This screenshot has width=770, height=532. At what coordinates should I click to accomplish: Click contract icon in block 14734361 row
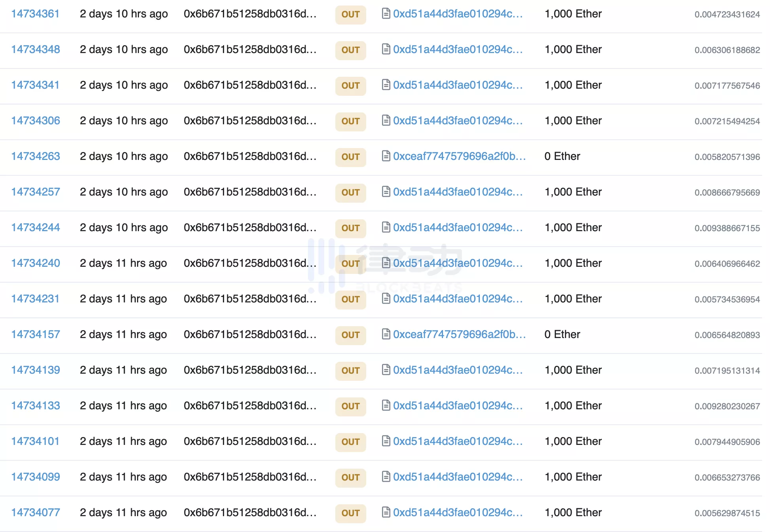click(386, 14)
